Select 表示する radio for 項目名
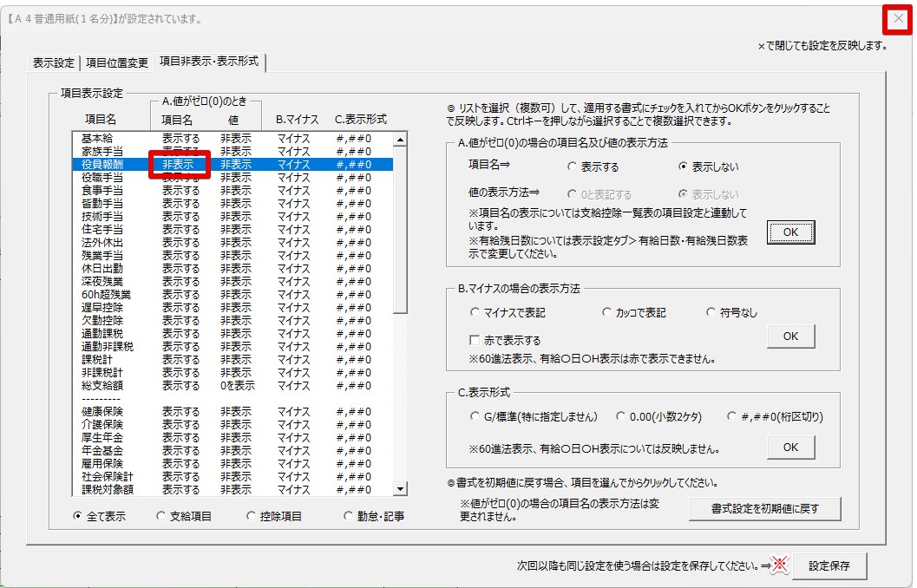The image size is (917, 588). click(x=572, y=167)
